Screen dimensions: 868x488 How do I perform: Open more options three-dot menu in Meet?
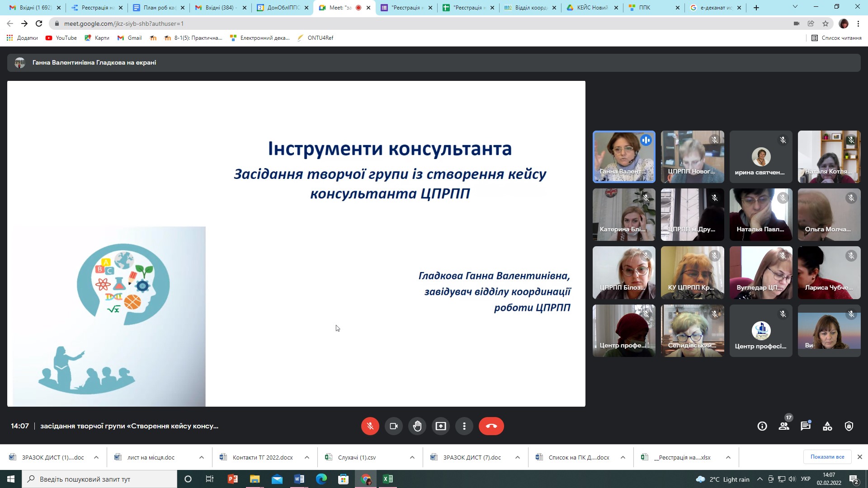tap(464, 426)
